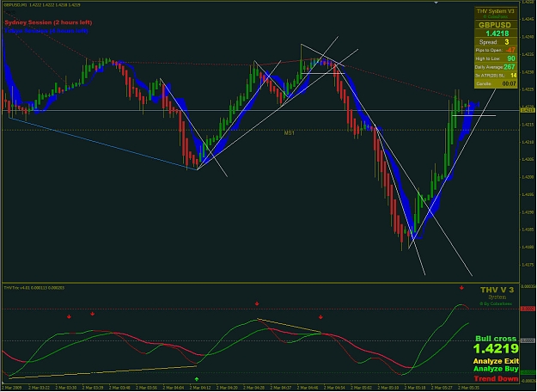Click the Daily Average value 267
This screenshot has width=537, height=392.
point(510,67)
